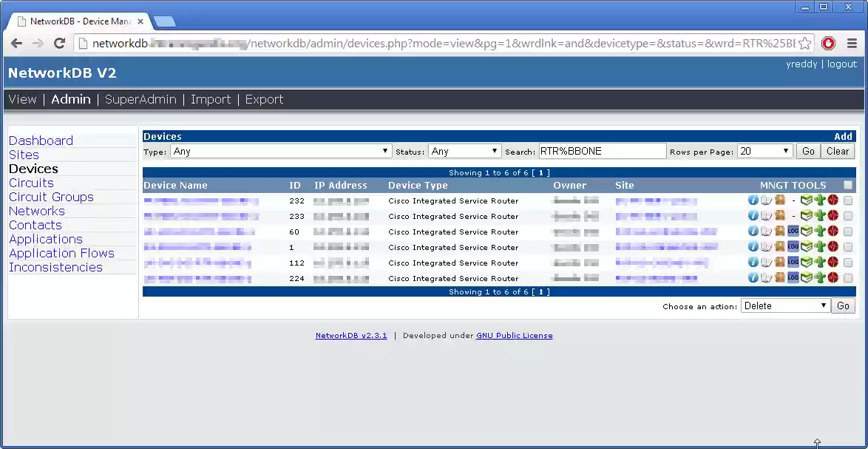Tick the select-all checkbox in the MNGT TOOLS header

(x=848, y=186)
